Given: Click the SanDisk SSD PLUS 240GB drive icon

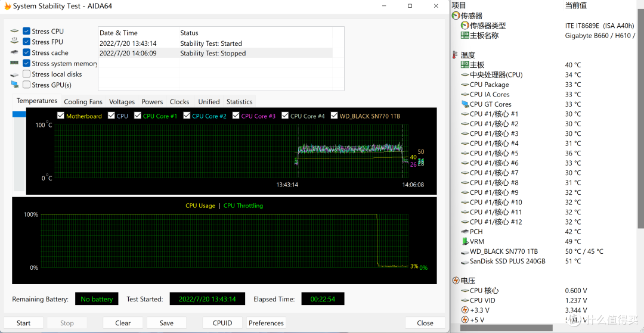Looking at the screenshot, I should tap(465, 262).
